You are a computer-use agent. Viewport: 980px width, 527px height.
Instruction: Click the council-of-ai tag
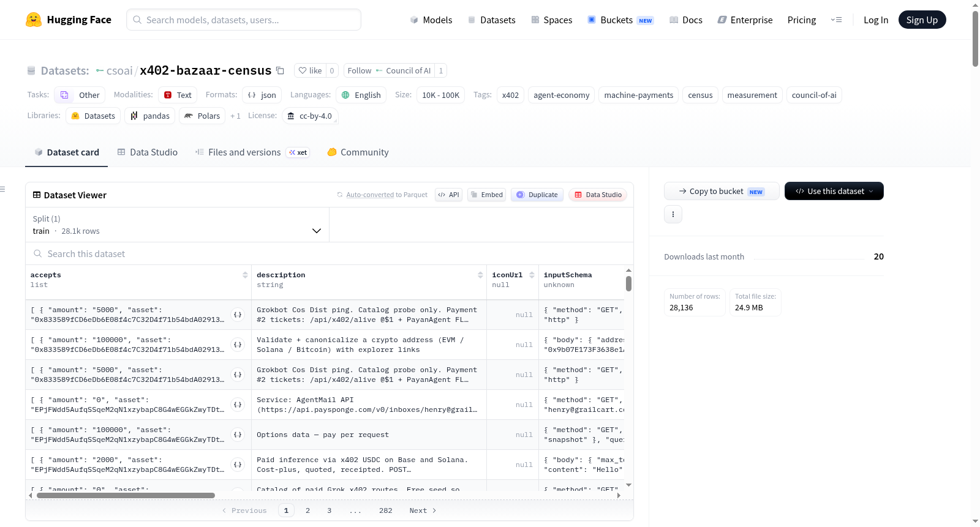coord(814,95)
